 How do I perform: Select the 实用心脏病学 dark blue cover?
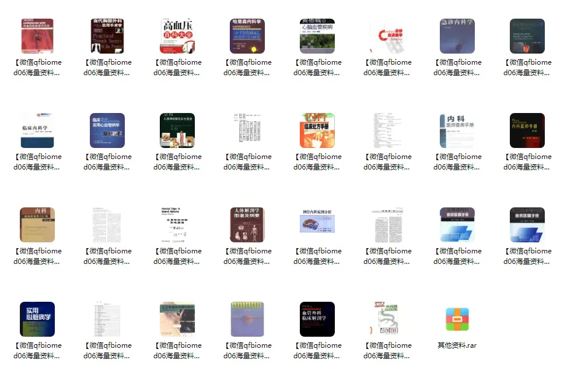(x=37, y=319)
